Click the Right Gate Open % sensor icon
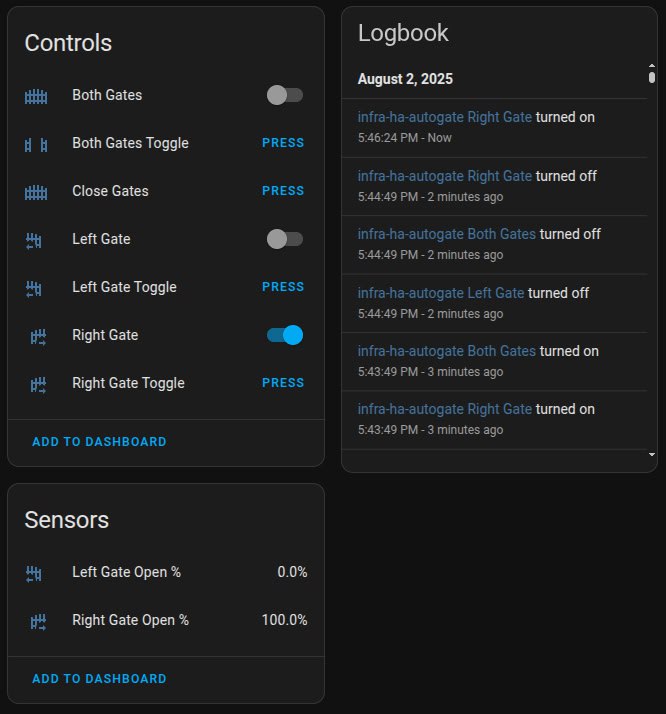The image size is (666, 714). click(x=38, y=622)
